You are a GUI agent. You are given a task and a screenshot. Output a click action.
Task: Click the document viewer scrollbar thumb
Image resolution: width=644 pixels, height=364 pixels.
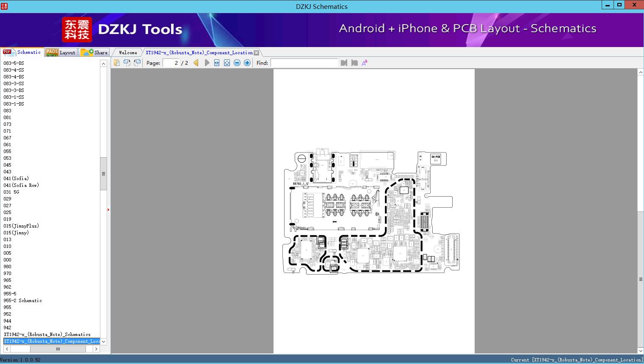coord(641,279)
